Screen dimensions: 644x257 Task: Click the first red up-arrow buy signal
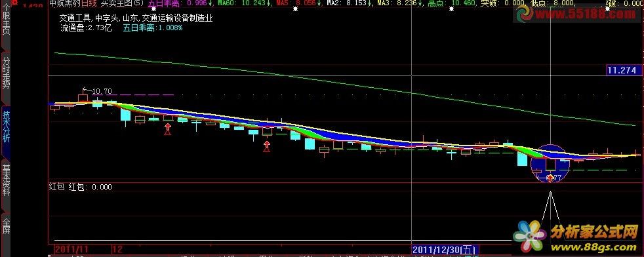168,129
